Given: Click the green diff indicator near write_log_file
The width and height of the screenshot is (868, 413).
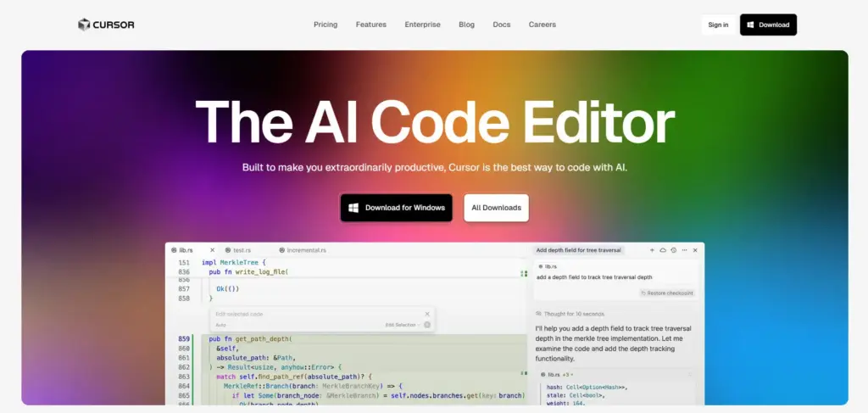Looking at the screenshot, I should click(x=523, y=273).
